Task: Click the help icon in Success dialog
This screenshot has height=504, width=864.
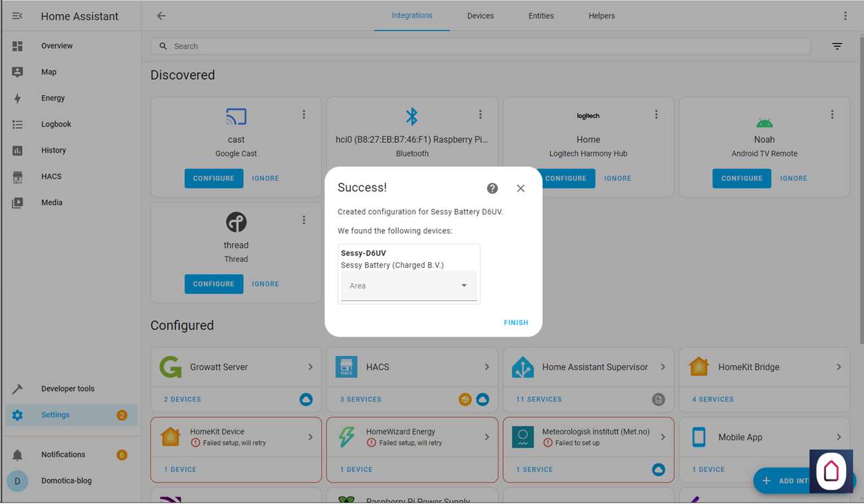Action: pos(492,189)
